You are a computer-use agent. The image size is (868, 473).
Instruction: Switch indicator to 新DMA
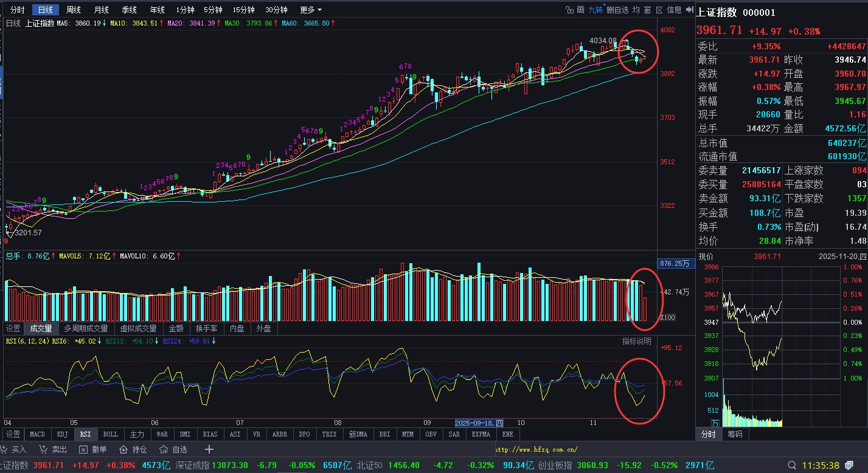coord(357,434)
